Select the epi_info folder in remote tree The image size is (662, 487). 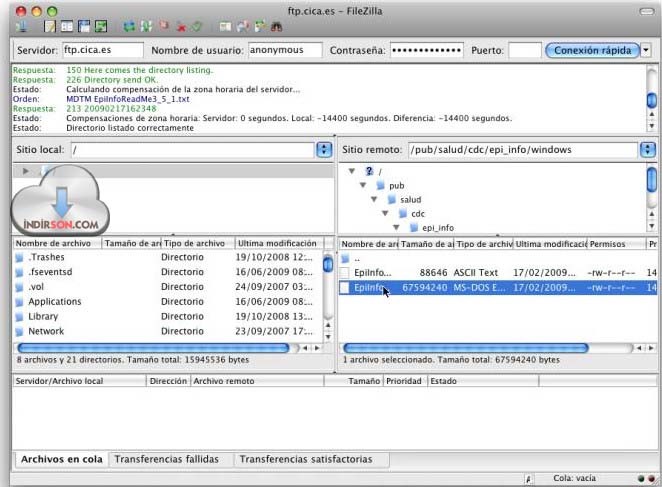point(438,228)
